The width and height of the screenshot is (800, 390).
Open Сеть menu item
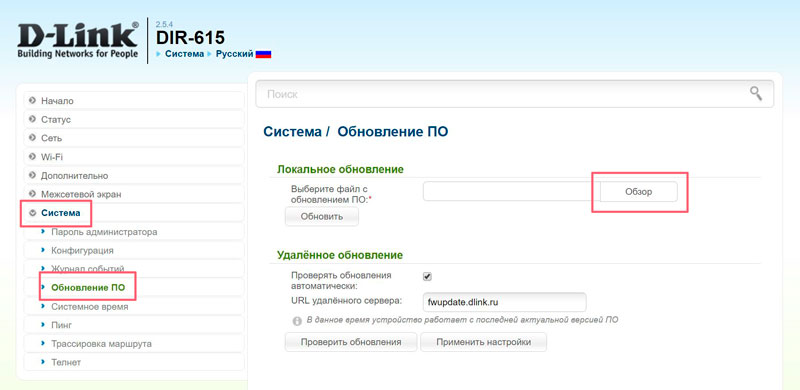pyautogui.click(x=134, y=138)
